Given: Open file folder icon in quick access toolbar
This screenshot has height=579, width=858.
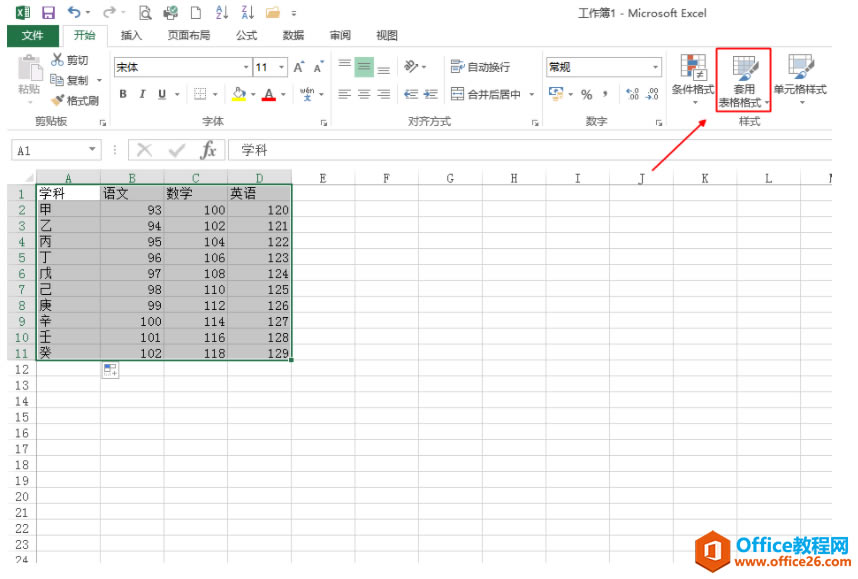Looking at the screenshot, I should 273,12.
